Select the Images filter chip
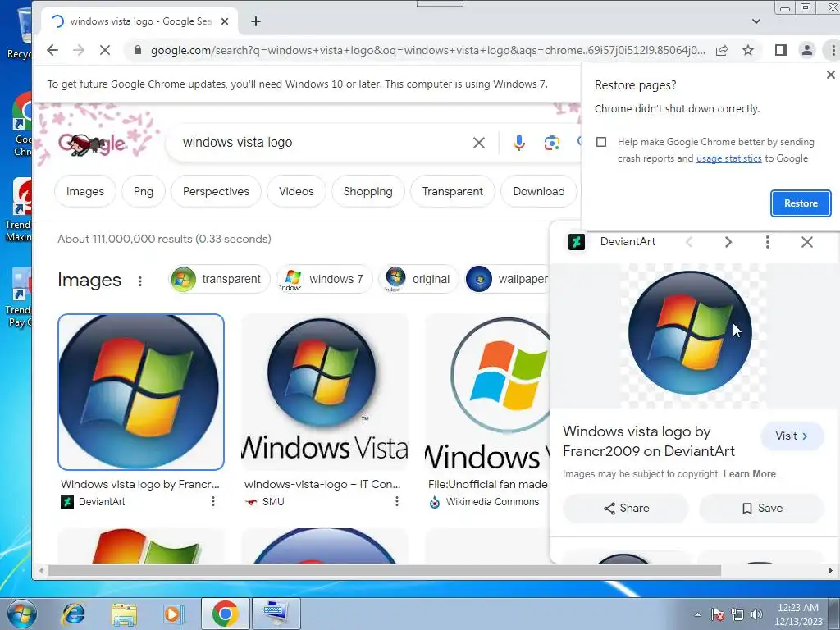Viewport: 840px width, 630px height. (85, 191)
